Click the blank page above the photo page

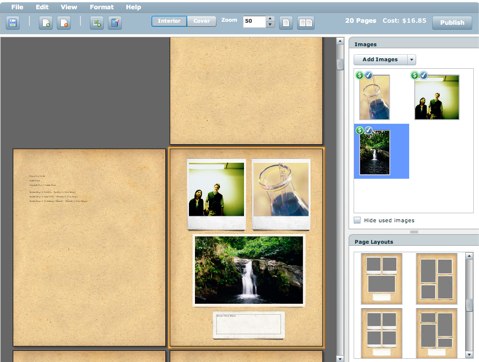[246, 91]
